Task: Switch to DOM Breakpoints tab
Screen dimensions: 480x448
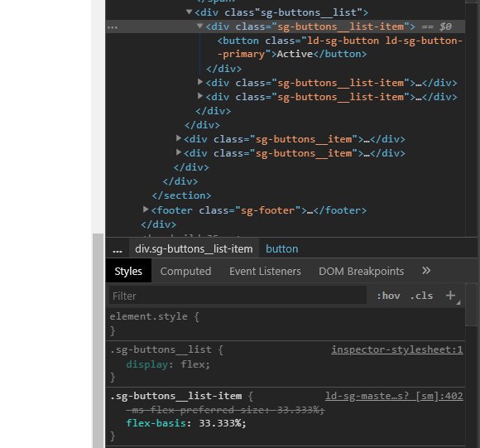Action: pyautogui.click(x=361, y=271)
